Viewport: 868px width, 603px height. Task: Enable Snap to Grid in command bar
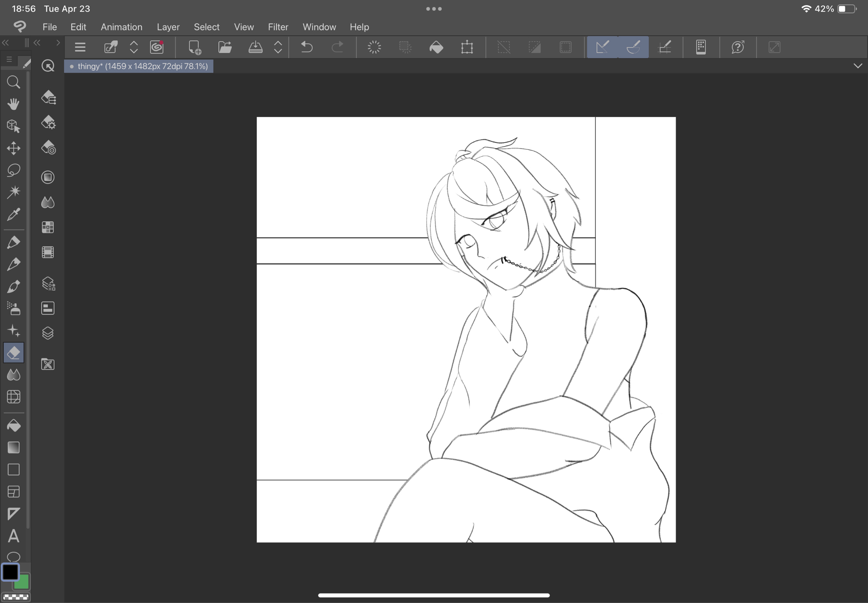[x=665, y=47]
